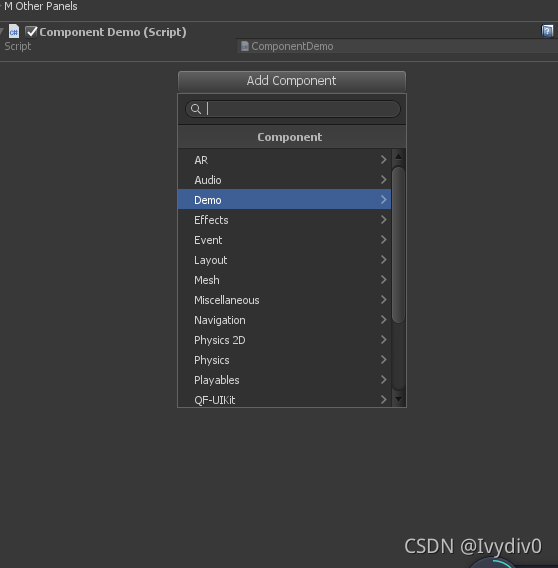The width and height of the screenshot is (558, 568).
Task: Expand the Miscellaneous category arrow
Action: (x=383, y=300)
